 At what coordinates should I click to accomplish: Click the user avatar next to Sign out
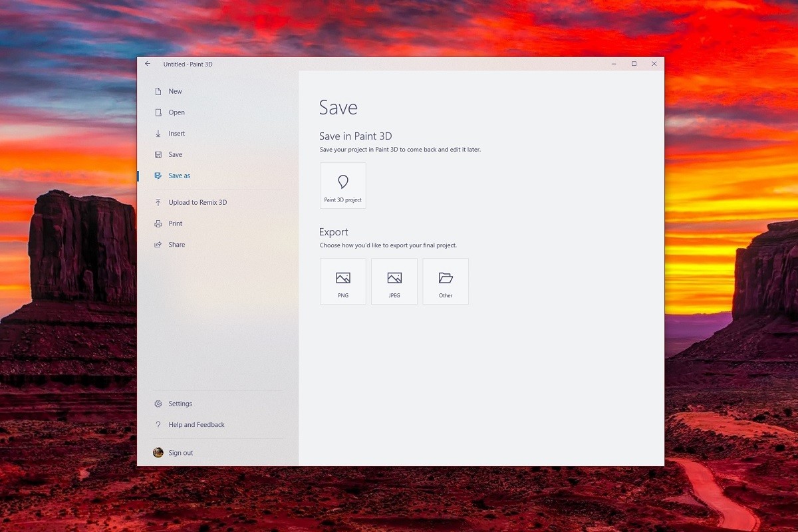tap(158, 452)
